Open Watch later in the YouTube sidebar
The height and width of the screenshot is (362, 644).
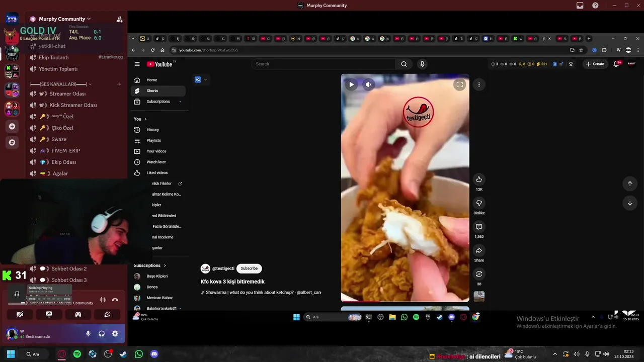[157, 162]
